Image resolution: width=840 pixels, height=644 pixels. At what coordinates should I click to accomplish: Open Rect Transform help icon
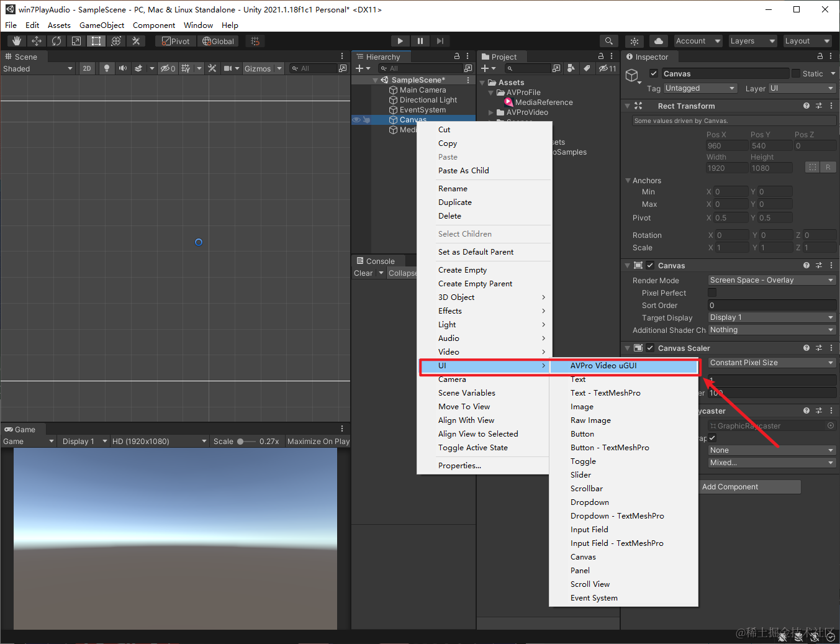(806, 106)
